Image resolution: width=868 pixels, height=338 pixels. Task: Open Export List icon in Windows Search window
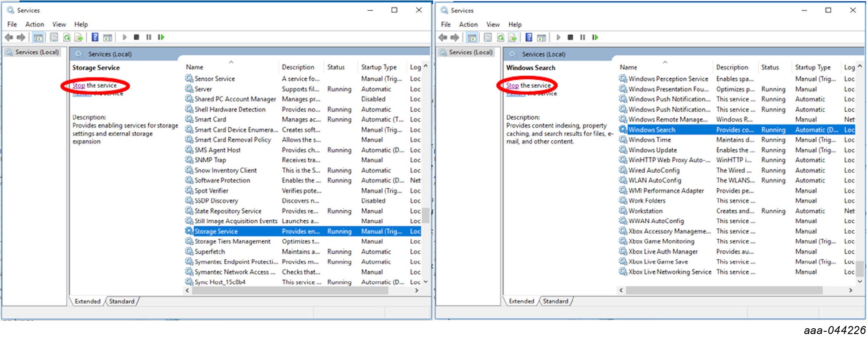[x=512, y=37]
